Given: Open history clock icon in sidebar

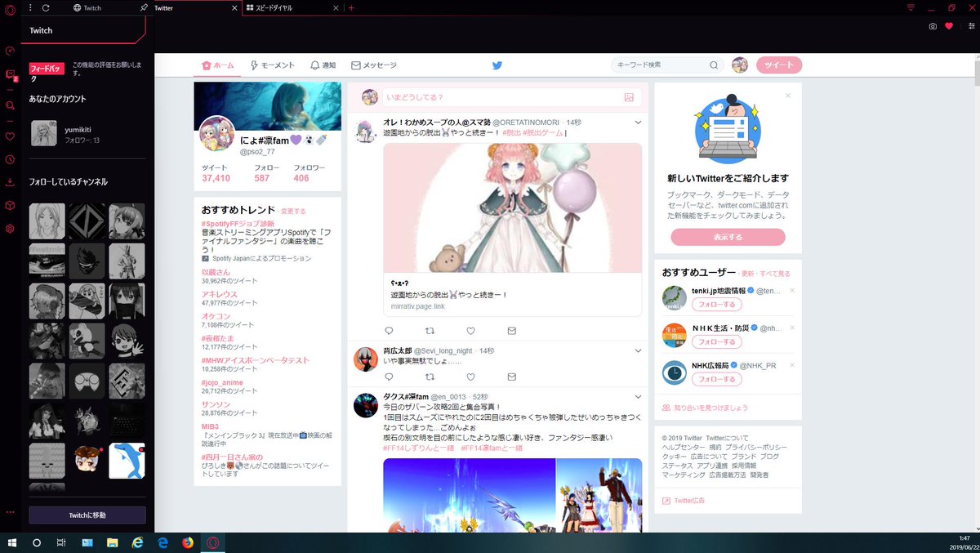Looking at the screenshot, I should coord(10,159).
